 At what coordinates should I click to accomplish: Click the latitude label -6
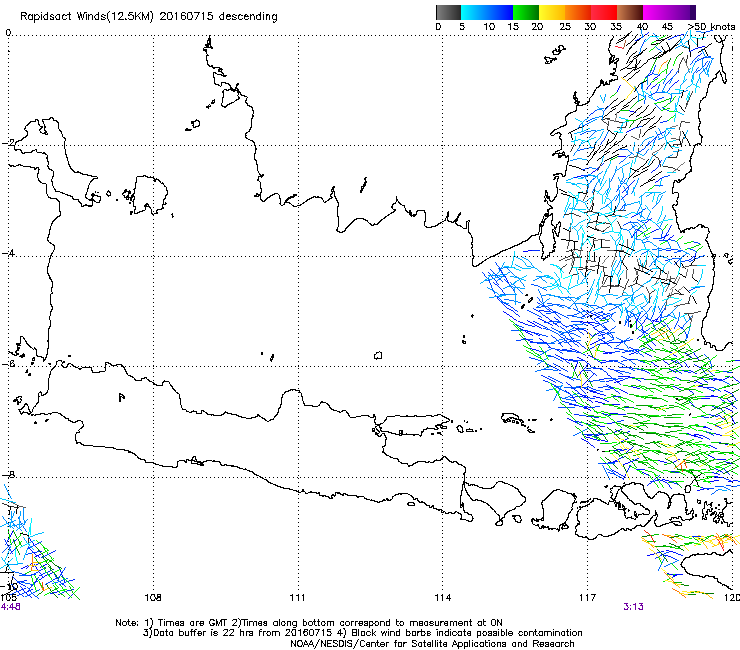pos(9,364)
